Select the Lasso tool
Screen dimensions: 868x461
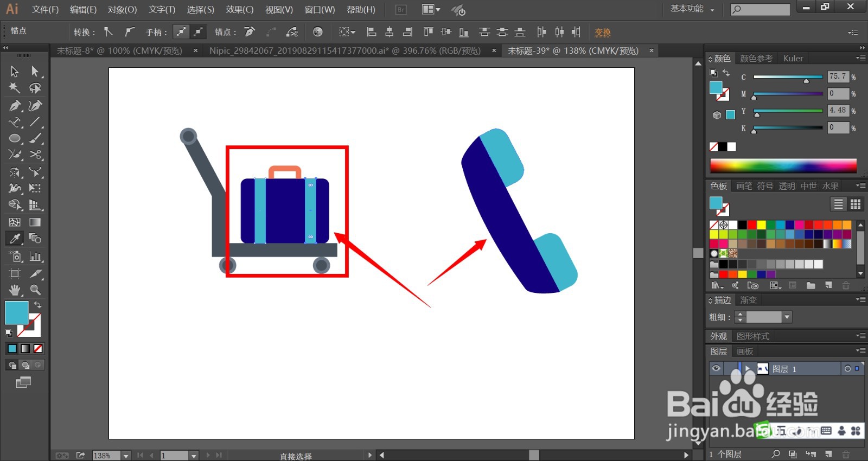(x=35, y=88)
